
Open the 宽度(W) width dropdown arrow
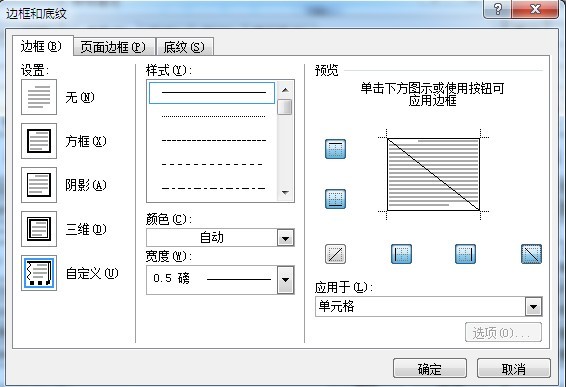point(286,280)
